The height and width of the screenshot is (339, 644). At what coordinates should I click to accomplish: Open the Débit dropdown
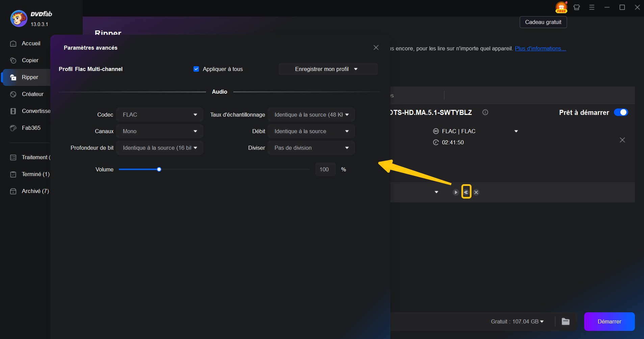311,131
